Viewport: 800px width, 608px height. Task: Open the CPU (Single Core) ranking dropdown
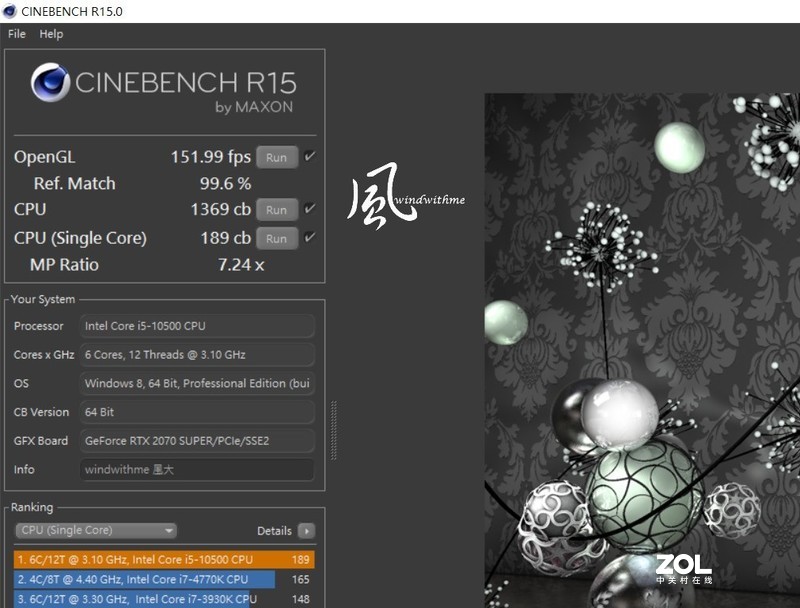tap(95, 530)
